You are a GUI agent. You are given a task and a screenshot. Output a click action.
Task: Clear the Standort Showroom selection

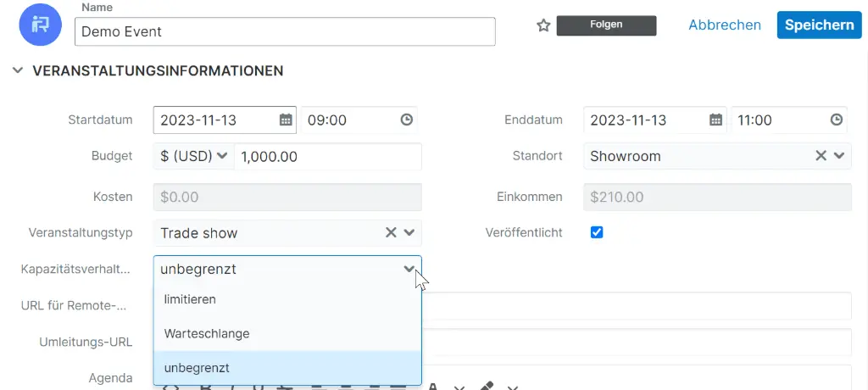click(821, 156)
